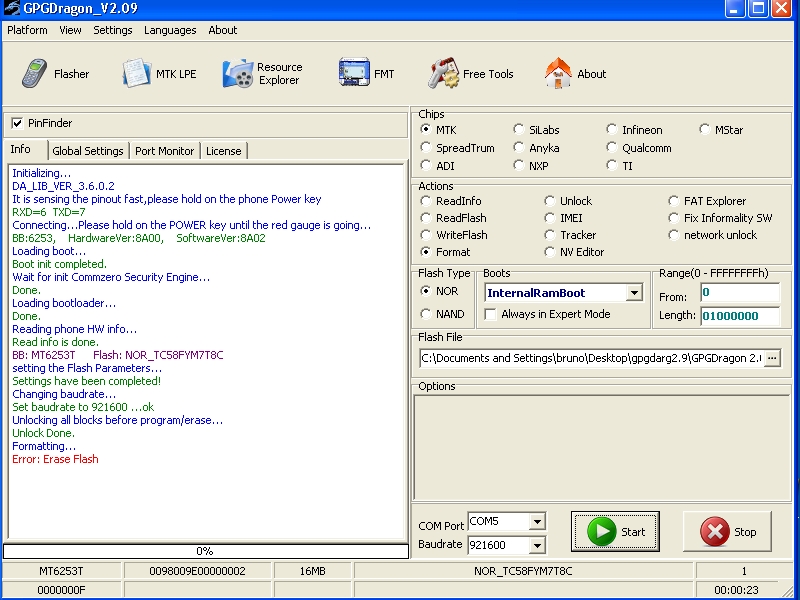Viewport: 800px width, 600px height.
Task: Click the red Stop button
Action: pos(728,532)
